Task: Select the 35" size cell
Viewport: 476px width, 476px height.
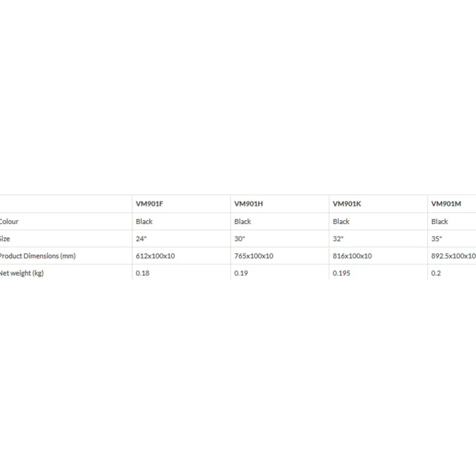Action: (x=437, y=238)
